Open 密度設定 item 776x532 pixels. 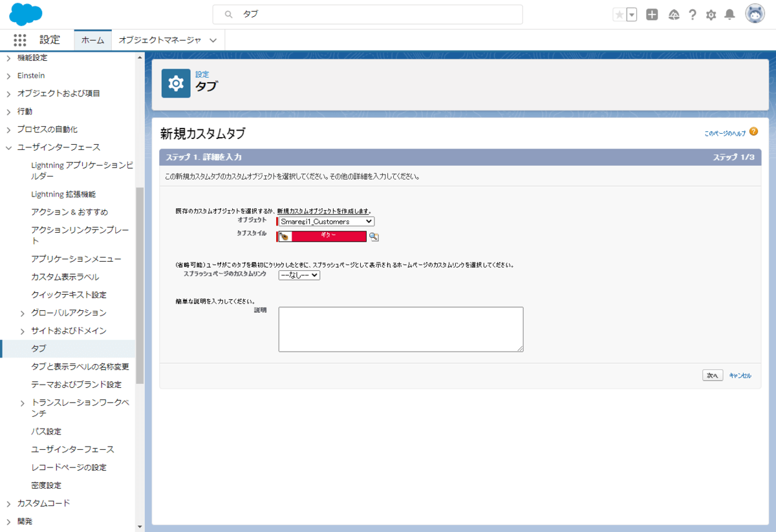pos(46,485)
